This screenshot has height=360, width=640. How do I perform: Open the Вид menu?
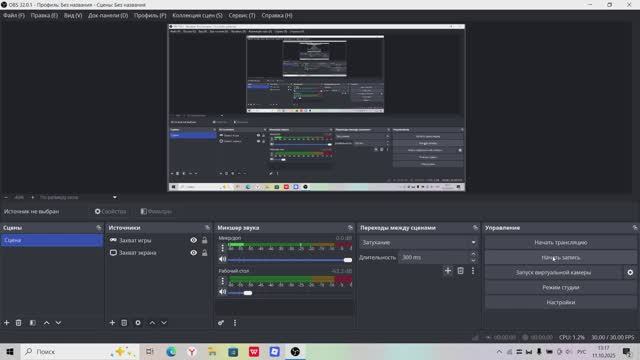[x=73, y=15]
